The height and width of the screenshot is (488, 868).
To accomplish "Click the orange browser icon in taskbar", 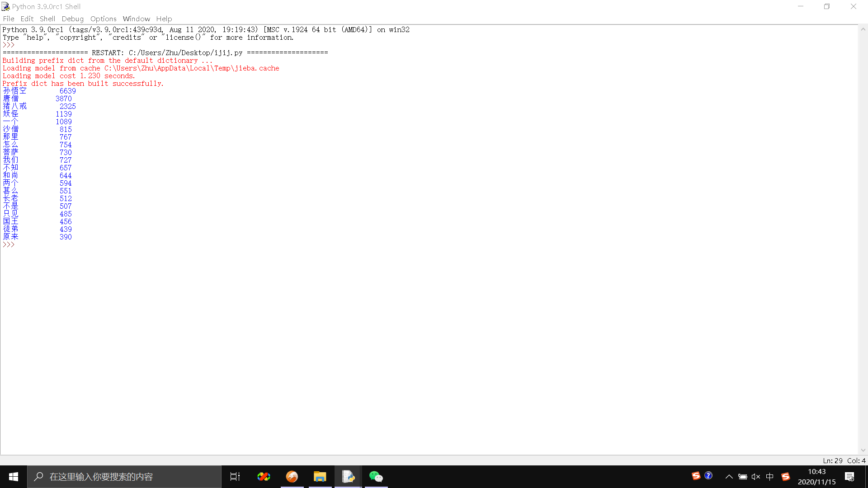I will [292, 477].
